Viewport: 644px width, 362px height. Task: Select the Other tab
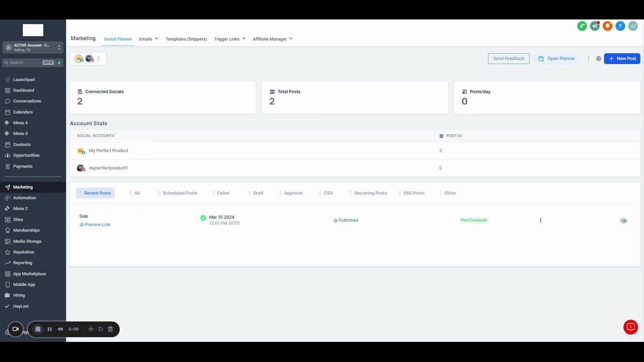click(448, 193)
